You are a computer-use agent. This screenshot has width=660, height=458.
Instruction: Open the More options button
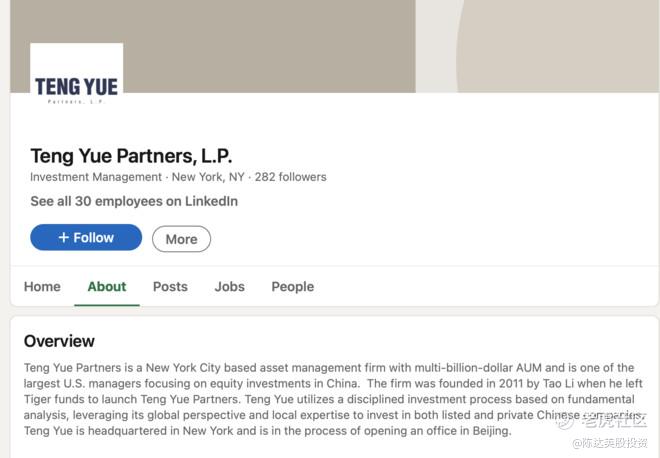coord(181,239)
